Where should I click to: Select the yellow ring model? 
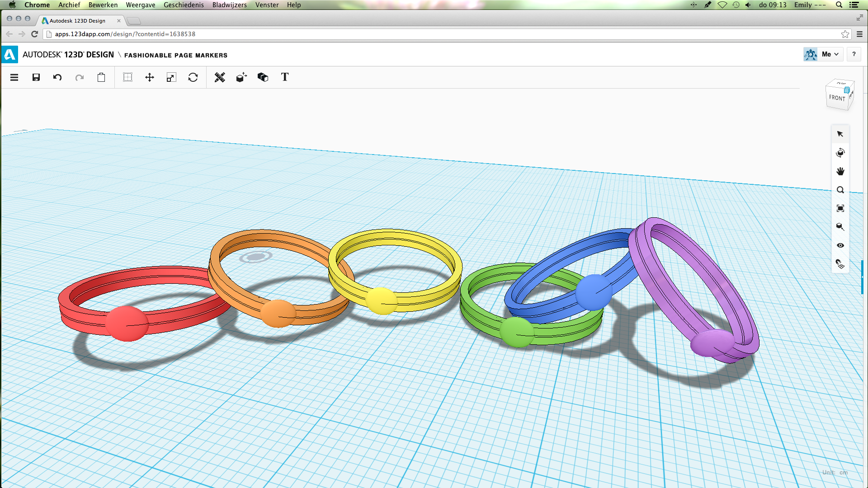tap(382, 300)
